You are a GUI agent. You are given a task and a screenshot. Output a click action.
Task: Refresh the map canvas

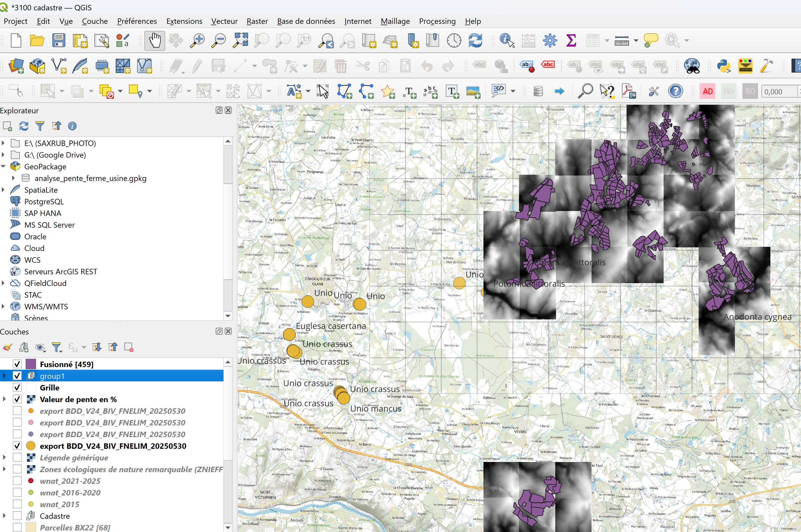475,40
